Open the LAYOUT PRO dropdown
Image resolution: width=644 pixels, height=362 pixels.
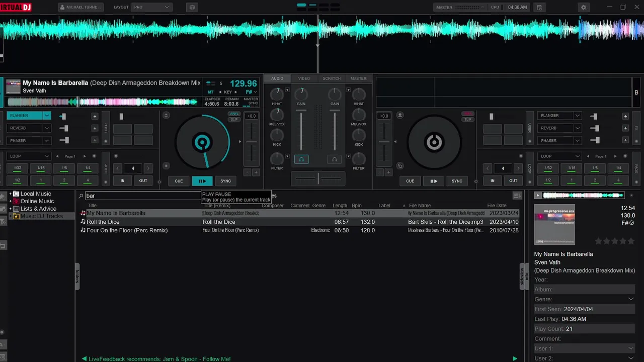coord(152,8)
